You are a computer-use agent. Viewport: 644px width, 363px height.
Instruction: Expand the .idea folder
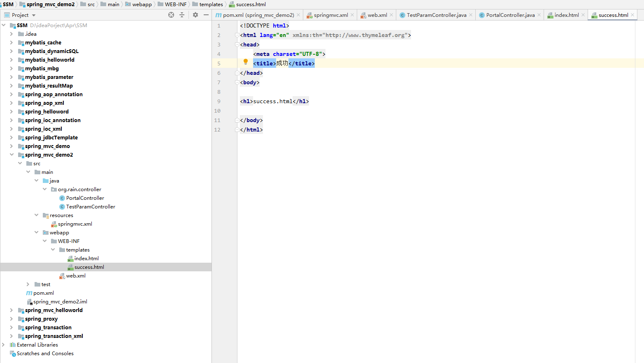[x=12, y=34]
